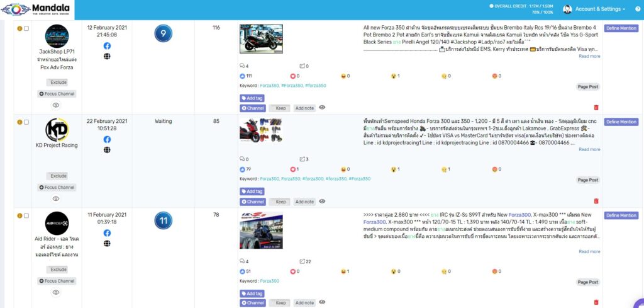Toggle eye icon under Aid Rider channel

tap(56, 292)
